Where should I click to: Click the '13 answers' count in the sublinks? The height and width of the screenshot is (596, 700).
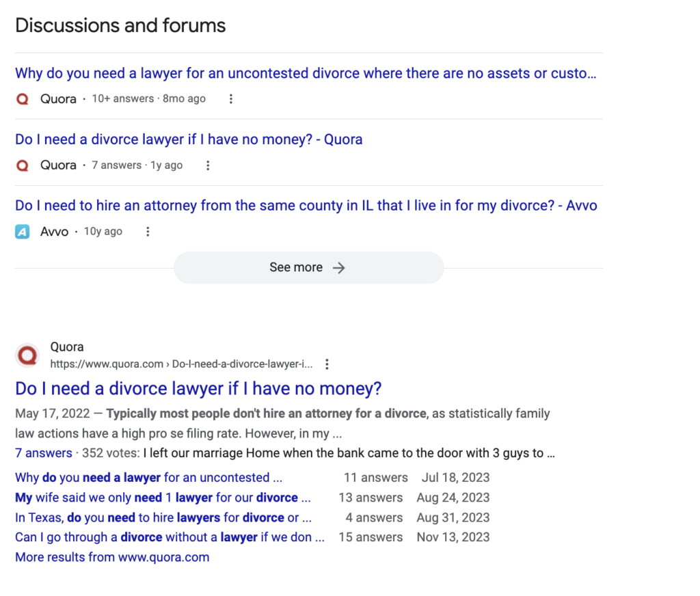[x=371, y=498]
